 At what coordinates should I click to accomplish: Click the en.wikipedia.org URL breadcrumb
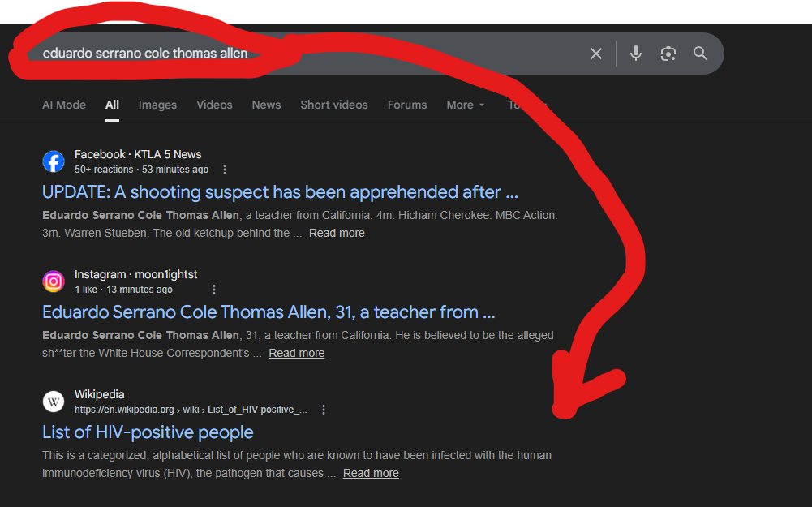tap(191, 410)
